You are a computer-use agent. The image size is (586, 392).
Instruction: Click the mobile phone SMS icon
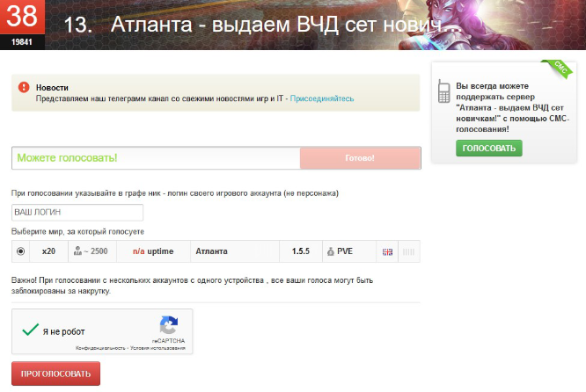click(x=443, y=91)
